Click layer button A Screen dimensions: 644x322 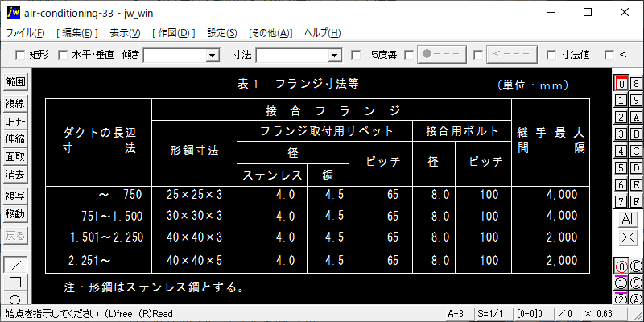click(x=636, y=117)
